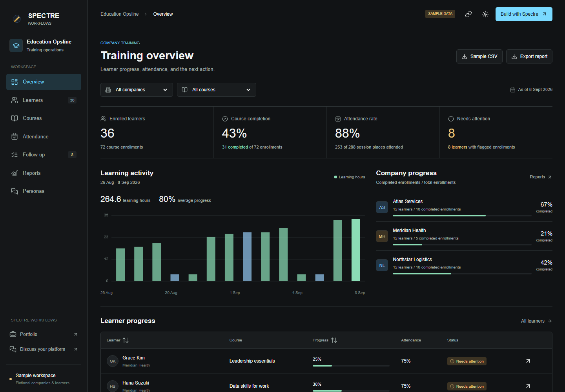Click the Education Opsline breadcrumb
The image size is (565, 392).
pyautogui.click(x=120, y=14)
